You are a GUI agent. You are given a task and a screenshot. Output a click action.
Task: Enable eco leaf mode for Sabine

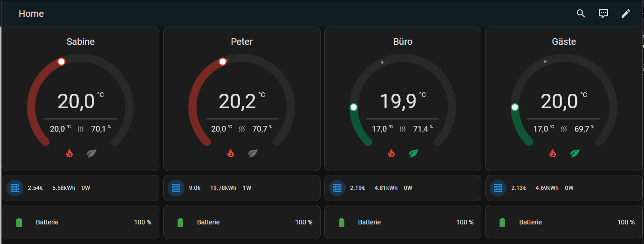[x=91, y=153]
